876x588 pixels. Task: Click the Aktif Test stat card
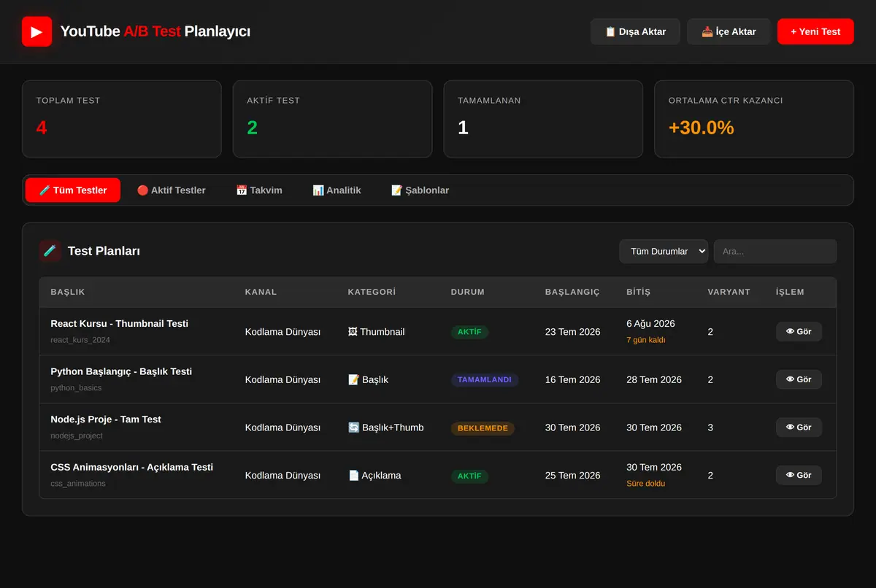pos(332,119)
